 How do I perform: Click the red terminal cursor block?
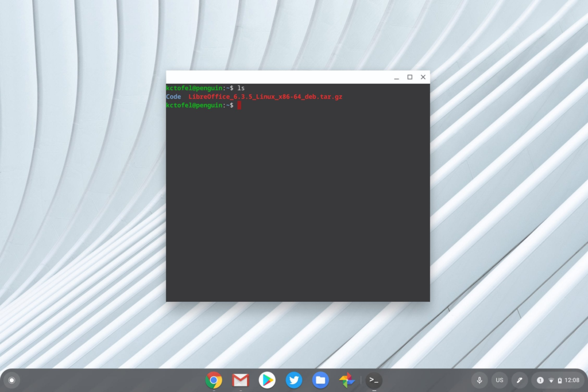[x=239, y=105]
